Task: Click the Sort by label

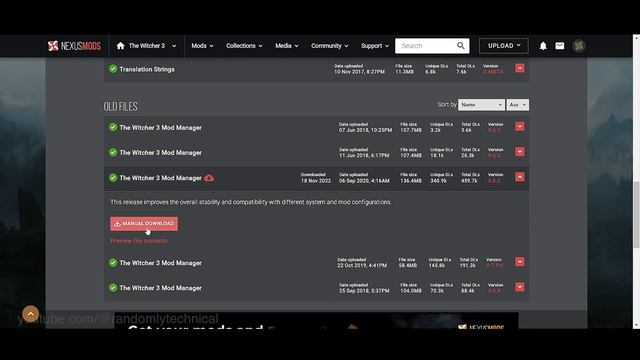Action: click(447, 104)
